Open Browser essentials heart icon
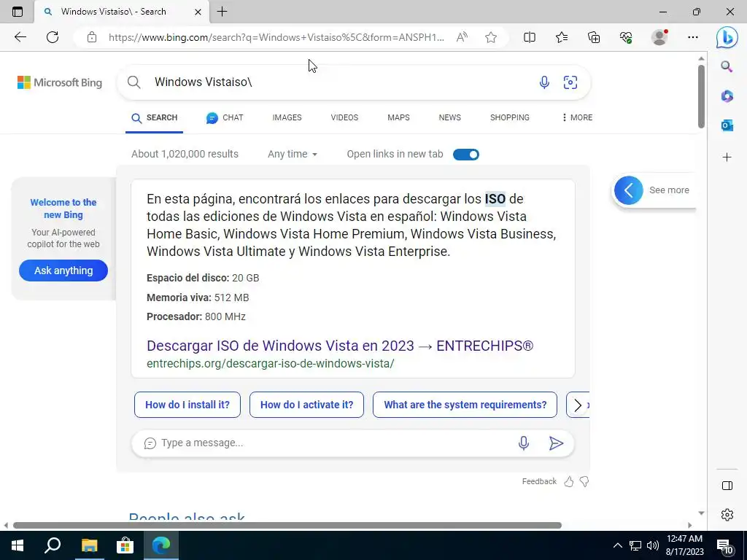 coord(626,37)
